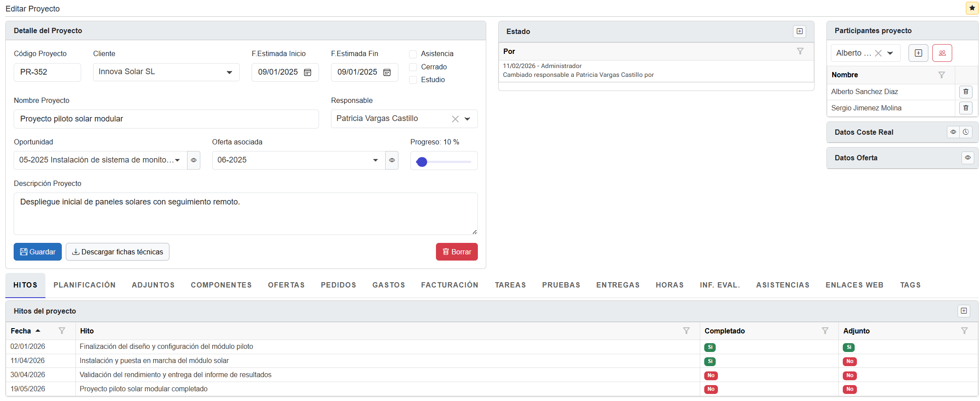The height and width of the screenshot is (401, 980).
Task: Check the Cerrado checkbox
Action: point(413,67)
